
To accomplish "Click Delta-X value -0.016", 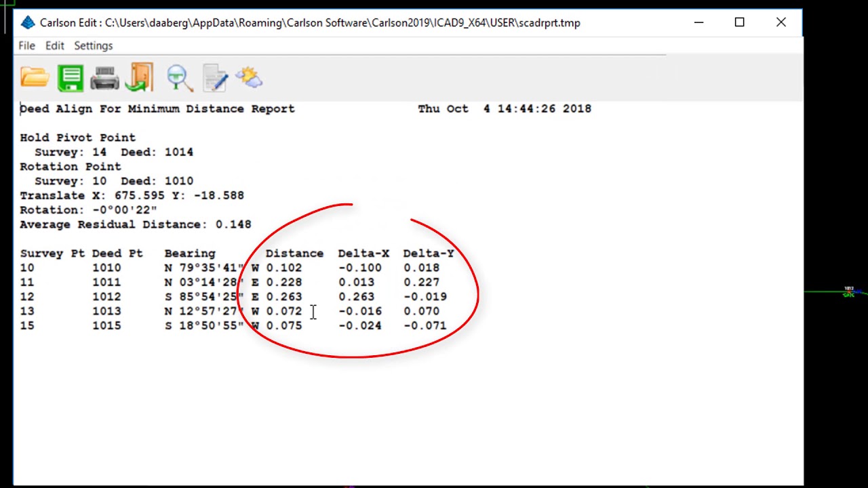I will pyautogui.click(x=360, y=311).
